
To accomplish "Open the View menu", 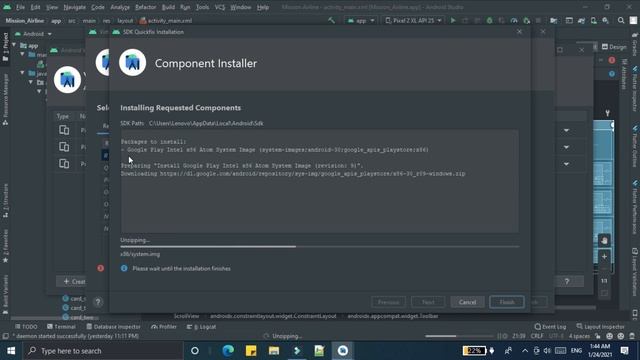I will point(52,7).
